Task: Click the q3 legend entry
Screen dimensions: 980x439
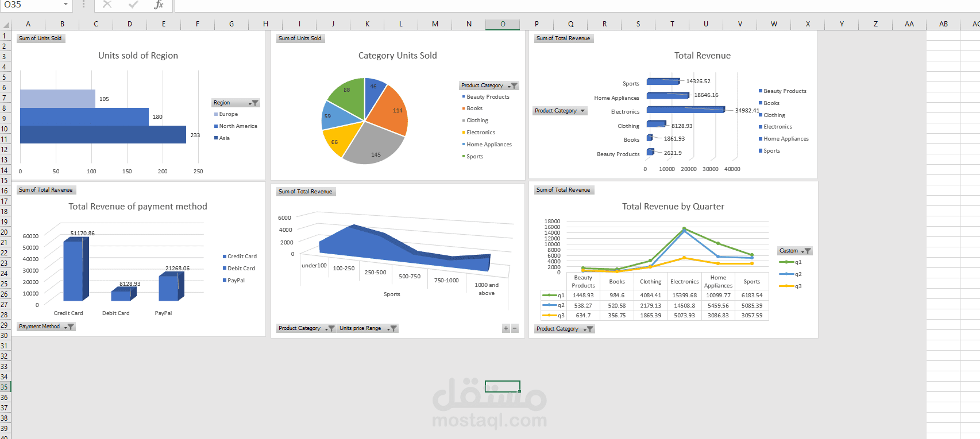Action: 790,286
